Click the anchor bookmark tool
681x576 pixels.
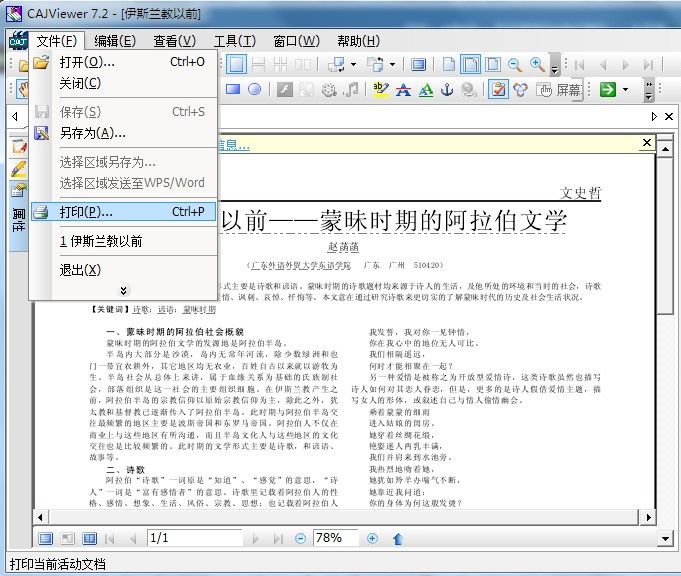coord(447,89)
